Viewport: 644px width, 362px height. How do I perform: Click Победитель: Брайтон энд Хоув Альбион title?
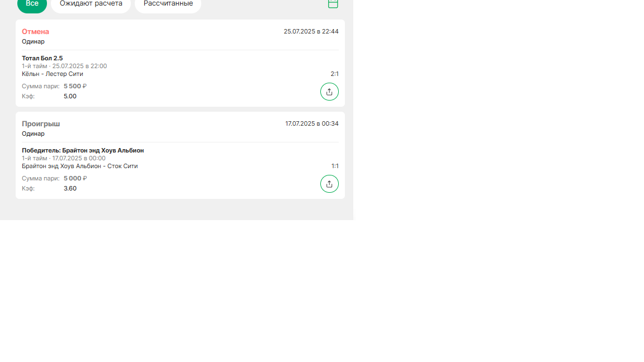pos(83,151)
